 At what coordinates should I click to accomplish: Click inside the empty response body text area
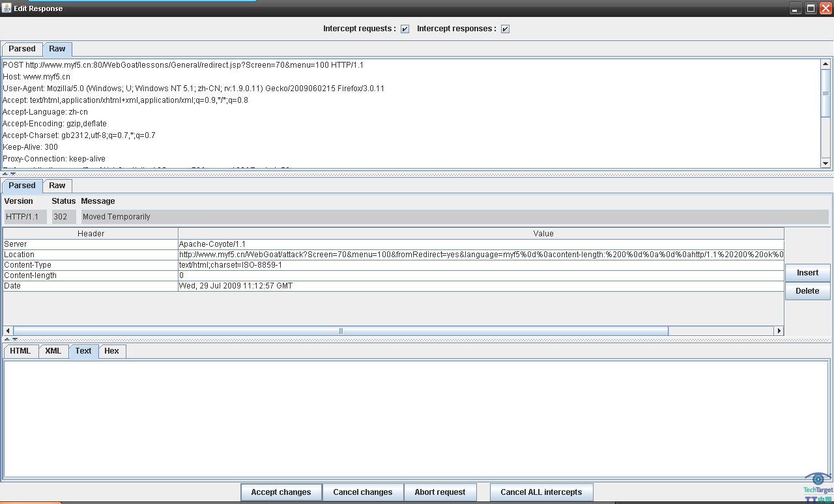[x=416, y=419]
